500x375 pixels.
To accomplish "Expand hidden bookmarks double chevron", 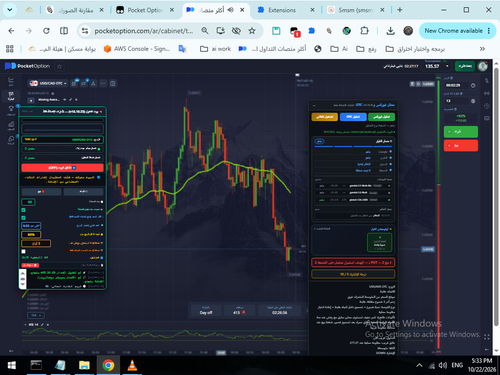I will 482,49.
